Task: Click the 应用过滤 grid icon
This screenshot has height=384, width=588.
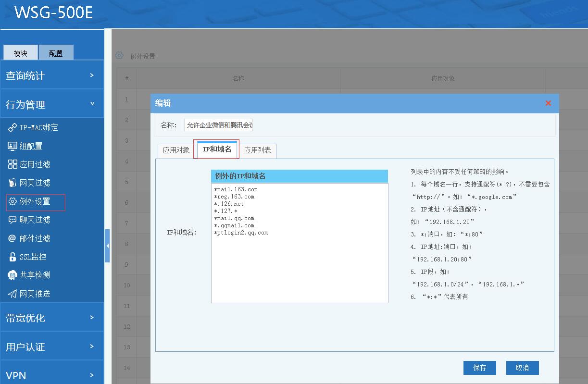Action: click(13, 164)
